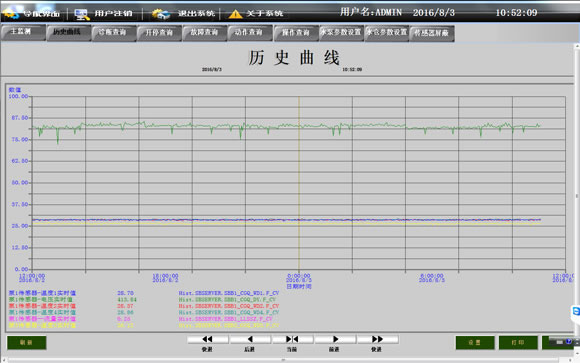Screen dimensions: 580x363
Task: Click the 导航界面 icon at top left
Action: click(10, 14)
